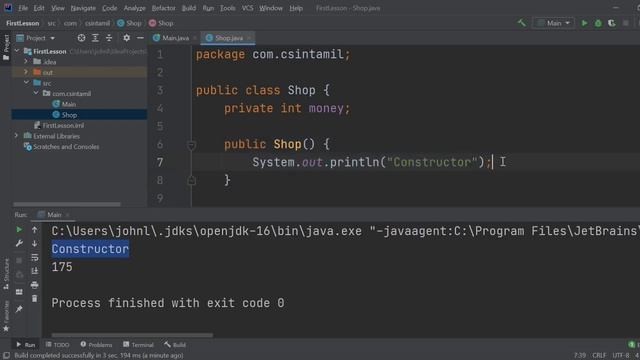Image resolution: width=640 pixels, height=360 pixels.
Task: Expand the .idea folder
Action: 26,62
